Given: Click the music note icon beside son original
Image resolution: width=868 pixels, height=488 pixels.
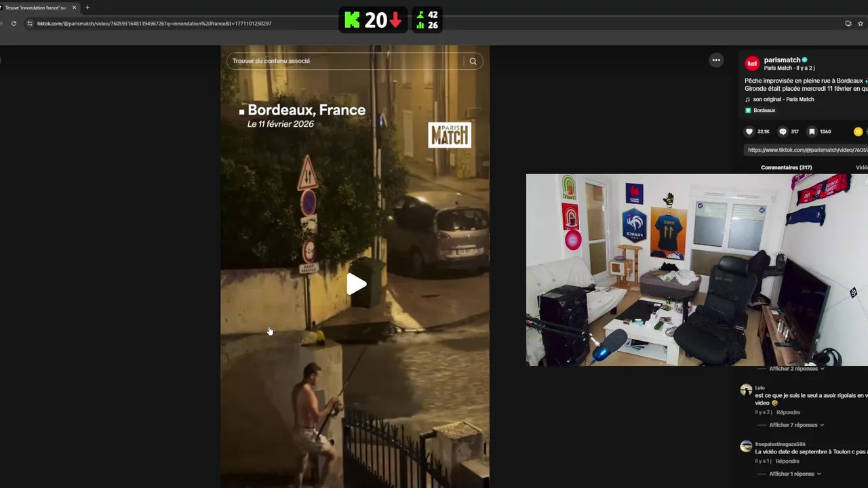Looking at the screenshot, I should pyautogui.click(x=748, y=99).
